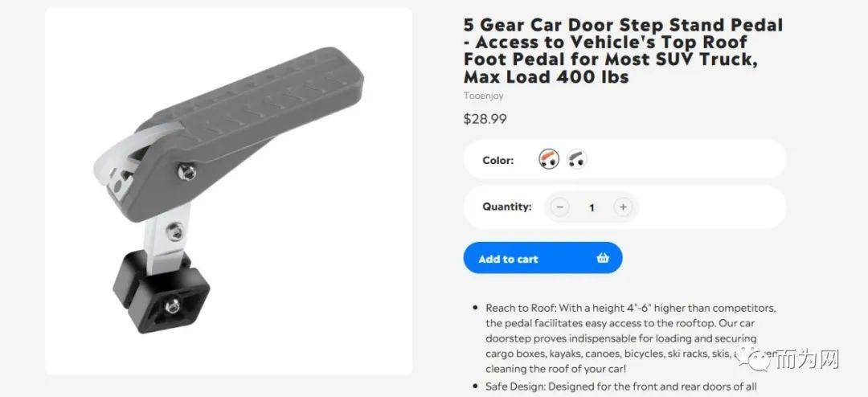Click the silver hinge bolt in image

187,172
